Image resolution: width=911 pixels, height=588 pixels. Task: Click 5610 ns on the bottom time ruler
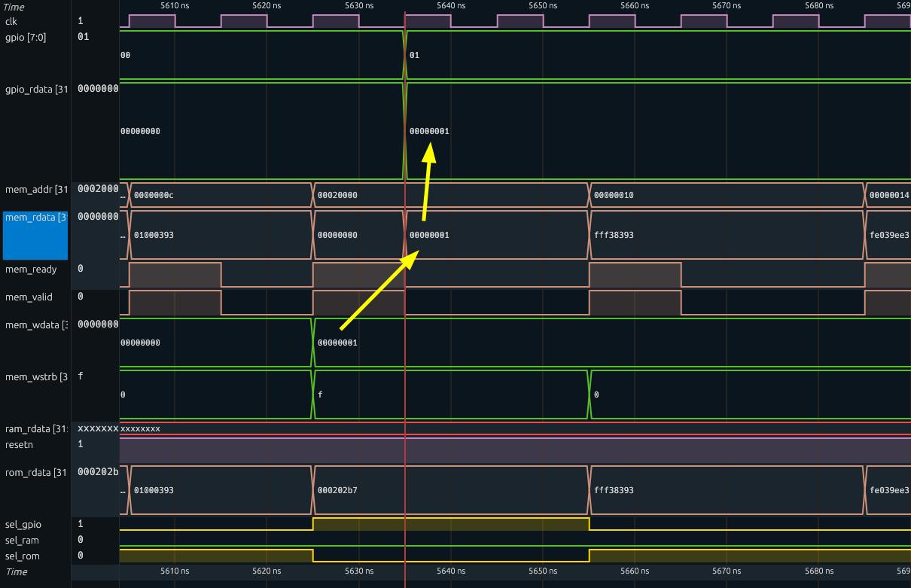coord(175,571)
